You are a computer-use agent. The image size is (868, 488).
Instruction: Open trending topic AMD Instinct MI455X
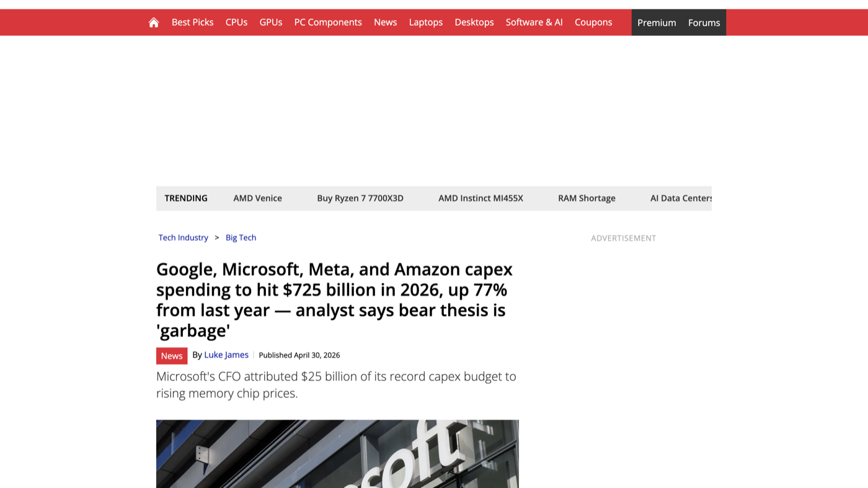click(x=480, y=198)
